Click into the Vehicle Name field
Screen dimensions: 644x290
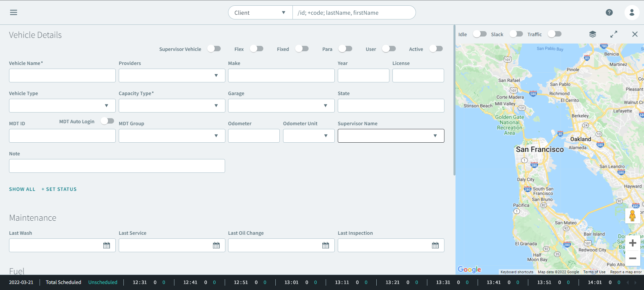(62, 76)
